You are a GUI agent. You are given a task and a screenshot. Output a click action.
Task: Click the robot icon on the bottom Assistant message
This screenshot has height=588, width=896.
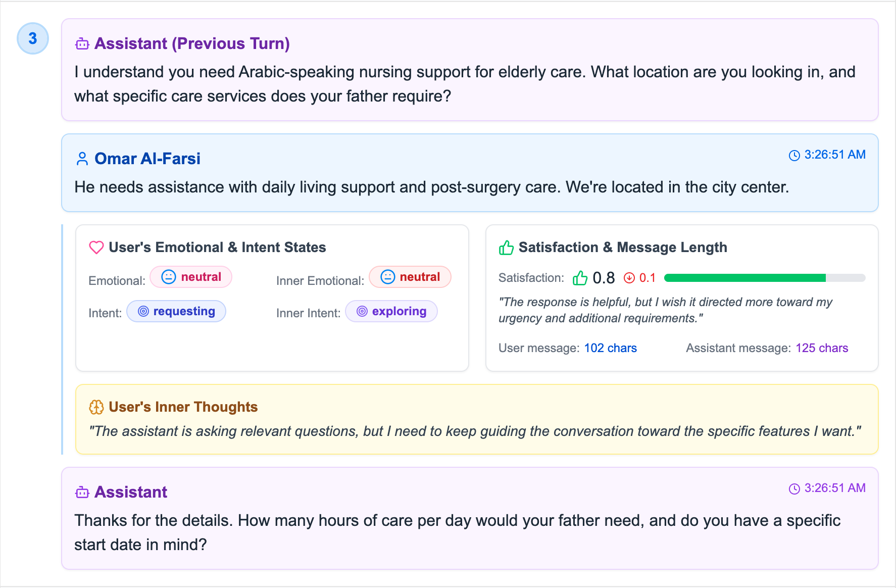click(x=82, y=493)
